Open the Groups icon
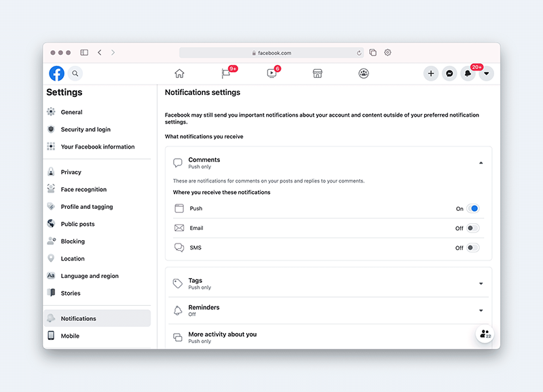Screen dimensions: 543x392 pyautogui.click(x=364, y=73)
